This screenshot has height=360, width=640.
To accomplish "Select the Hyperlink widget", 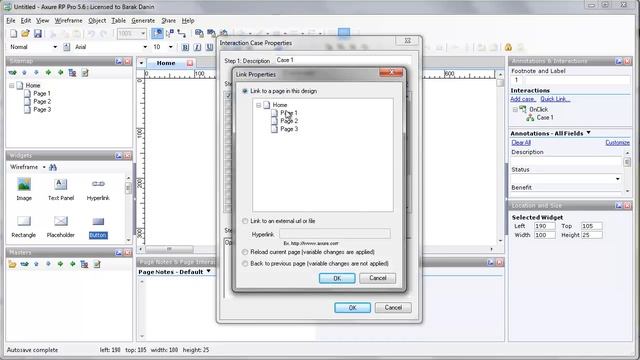I will [98, 189].
